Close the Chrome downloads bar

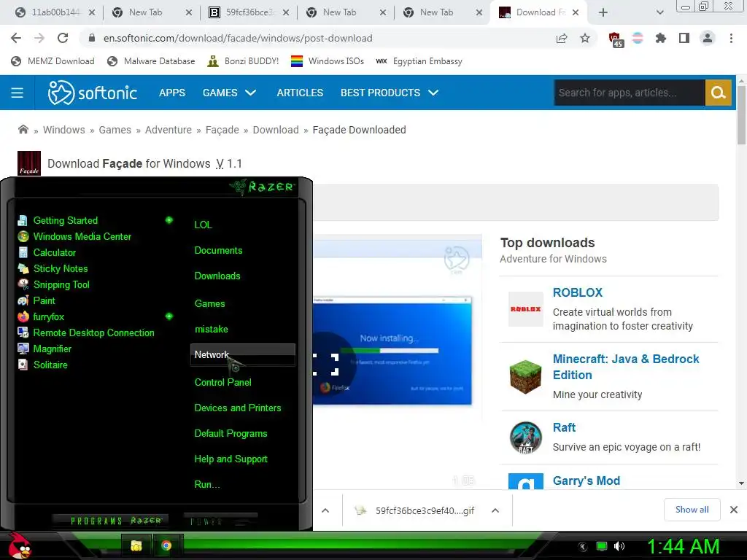[734, 510]
